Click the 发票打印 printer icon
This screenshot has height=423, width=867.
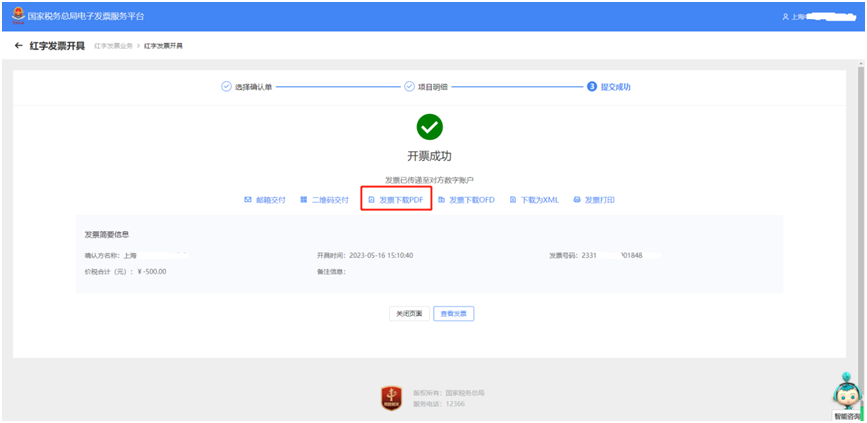click(x=577, y=200)
